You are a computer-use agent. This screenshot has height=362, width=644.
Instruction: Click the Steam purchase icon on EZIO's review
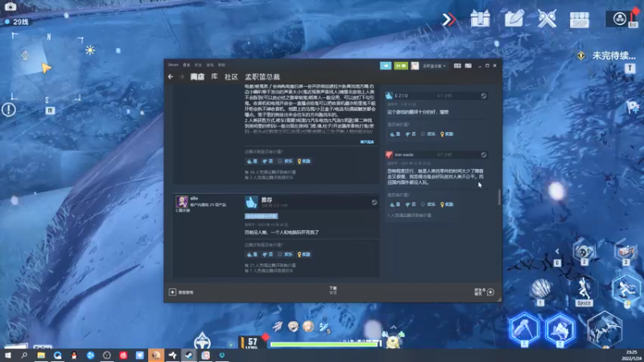click(484, 96)
